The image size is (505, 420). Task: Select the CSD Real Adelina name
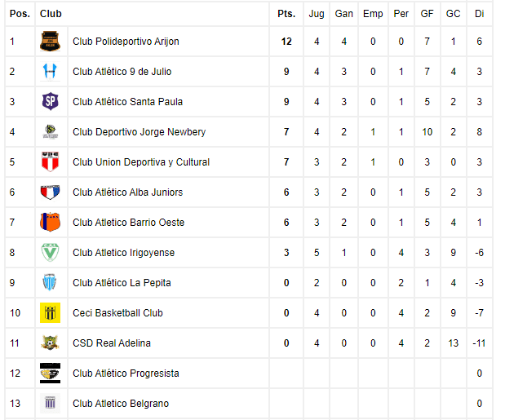(112, 343)
